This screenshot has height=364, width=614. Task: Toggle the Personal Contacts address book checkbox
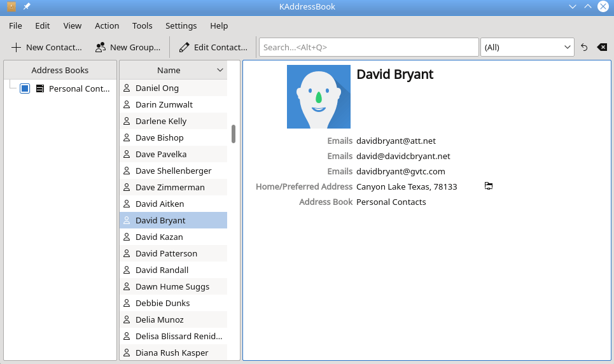click(x=25, y=88)
